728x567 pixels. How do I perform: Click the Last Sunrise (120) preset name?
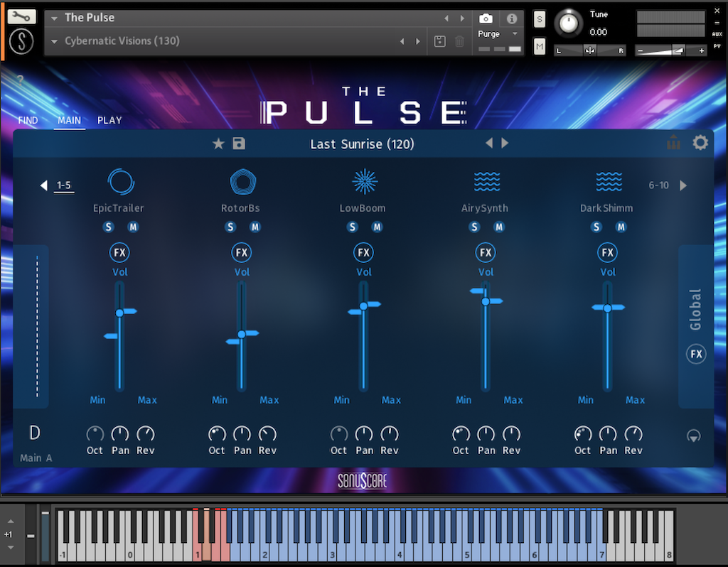coord(362,144)
